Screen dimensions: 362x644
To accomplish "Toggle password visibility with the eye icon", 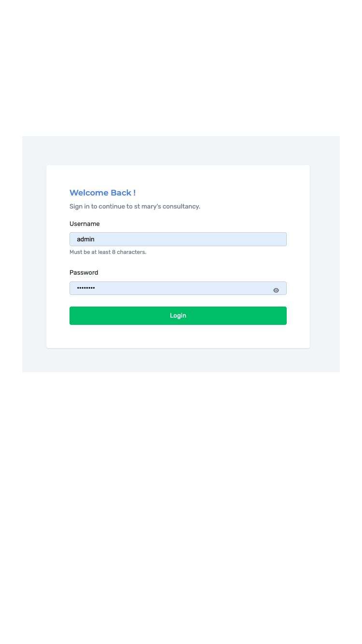I will (276, 290).
